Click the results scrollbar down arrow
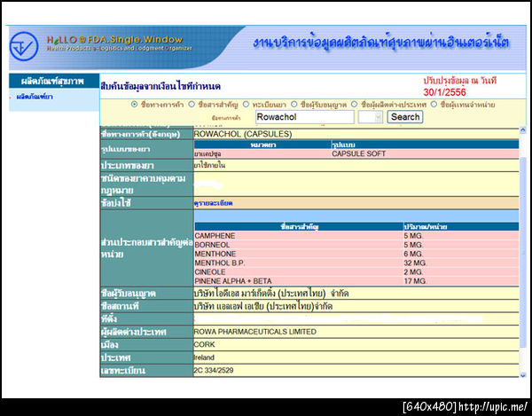 522,374
